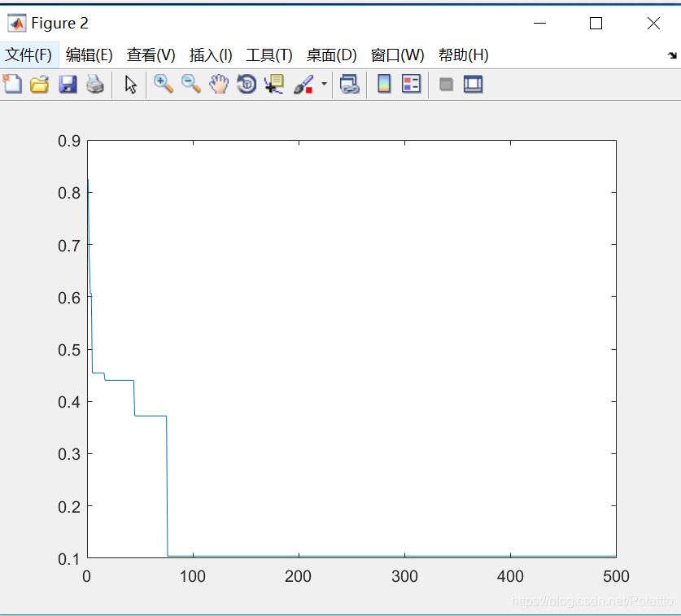Click the y-axis label 0.8
Image resolution: width=681 pixels, height=616 pixels.
[x=69, y=193]
